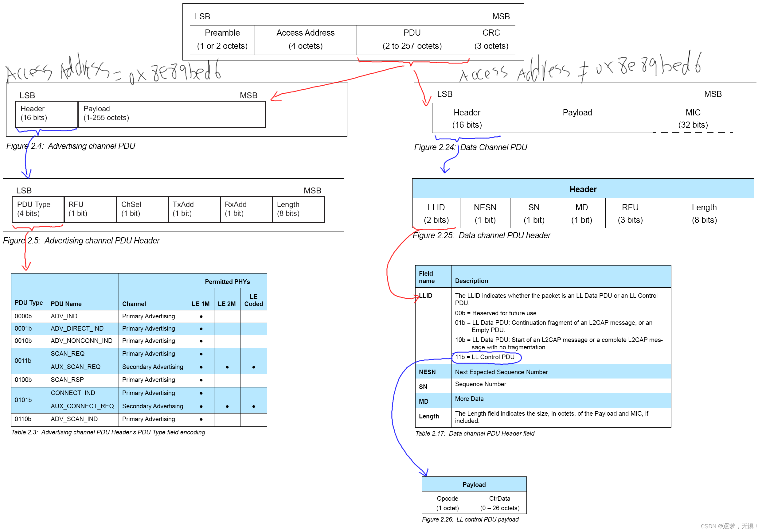Click the PDU Type (4 bits) field
Image resolution: width=762 pixels, height=532 pixels.
(37, 209)
